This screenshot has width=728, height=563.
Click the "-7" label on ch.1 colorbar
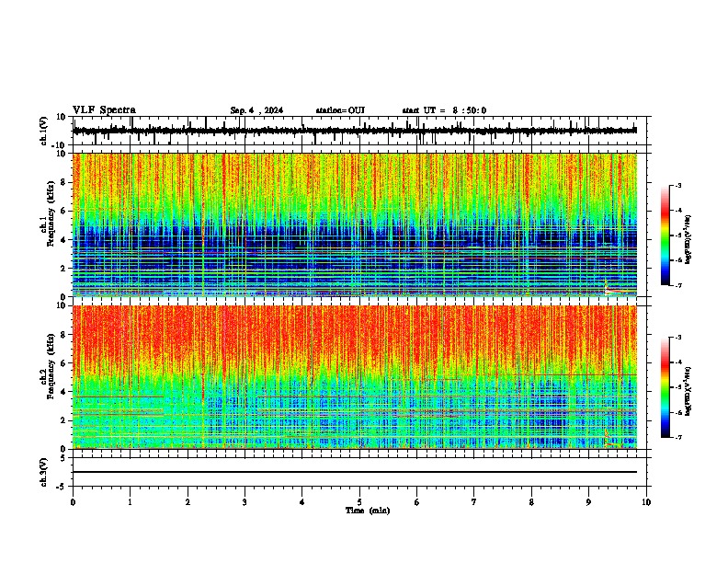coord(678,285)
